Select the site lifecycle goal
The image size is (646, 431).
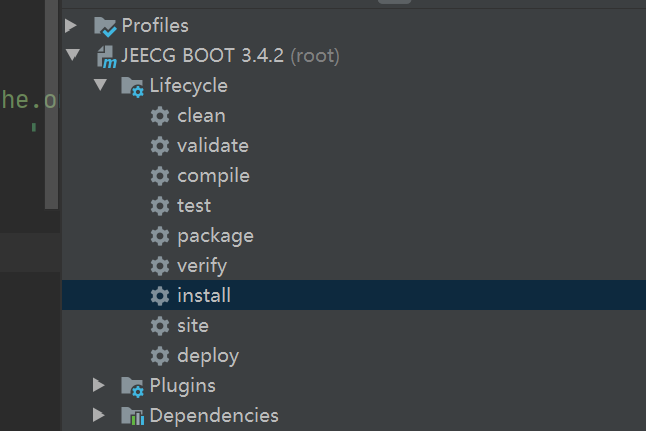coord(193,326)
